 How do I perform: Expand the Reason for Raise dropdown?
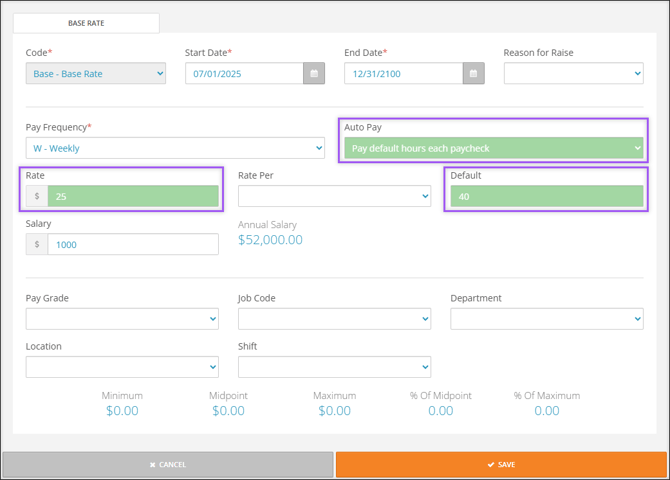(x=573, y=74)
